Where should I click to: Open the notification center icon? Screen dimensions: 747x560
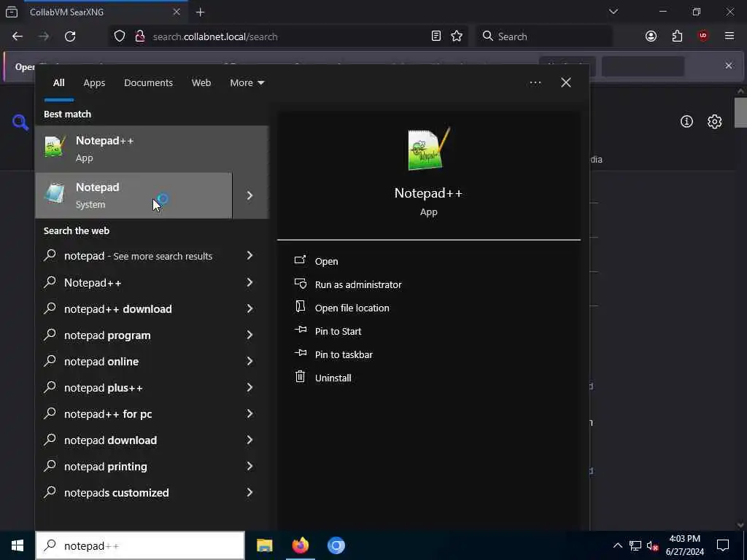click(723, 545)
